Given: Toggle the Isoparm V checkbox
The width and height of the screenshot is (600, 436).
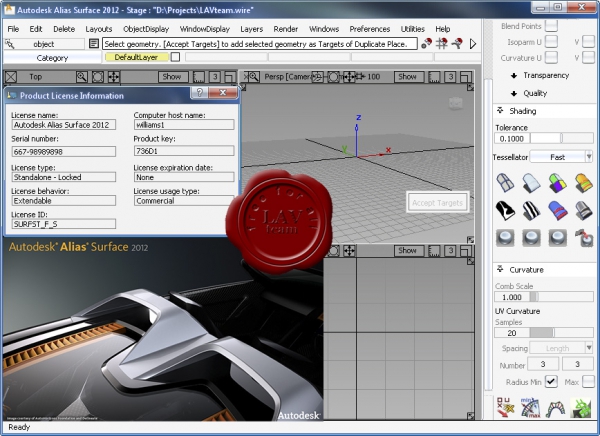Looking at the screenshot, I should [x=588, y=41].
